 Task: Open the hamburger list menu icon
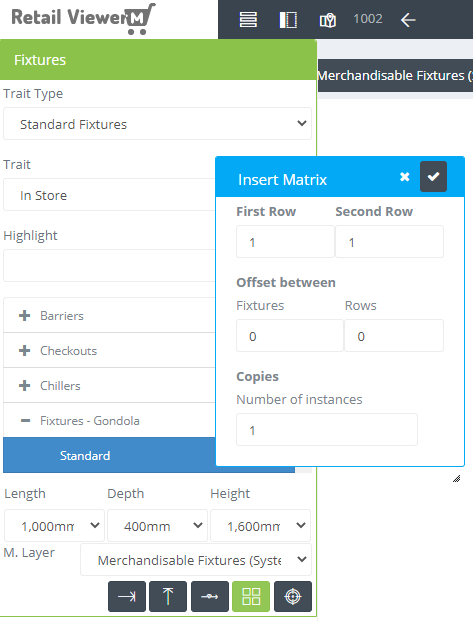pos(248,19)
